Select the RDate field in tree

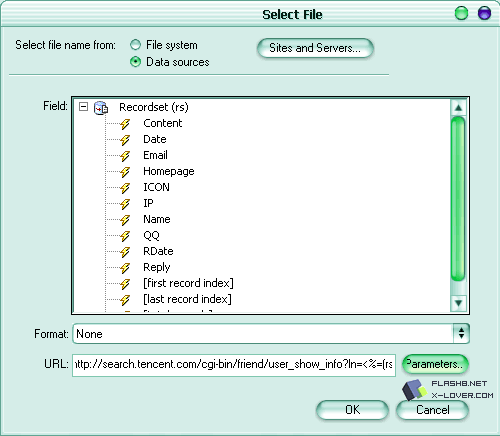point(158,251)
